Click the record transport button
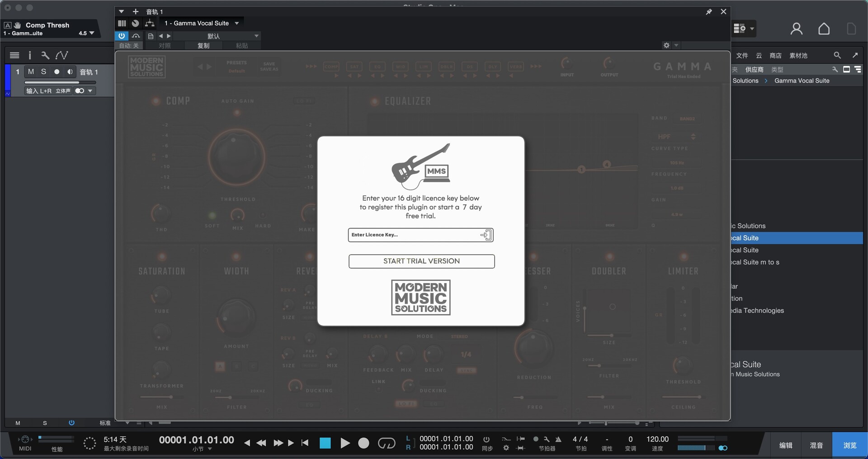This screenshot has width=868, height=459. 363,443
